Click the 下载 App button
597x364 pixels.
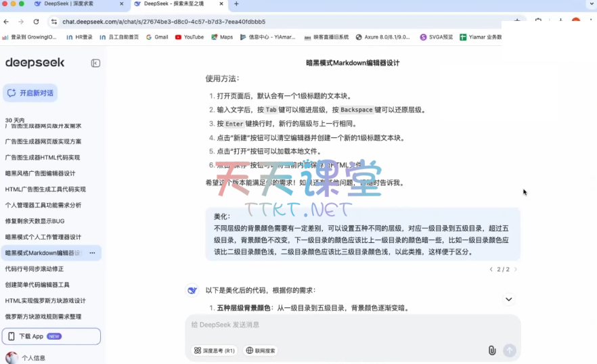(51, 336)
